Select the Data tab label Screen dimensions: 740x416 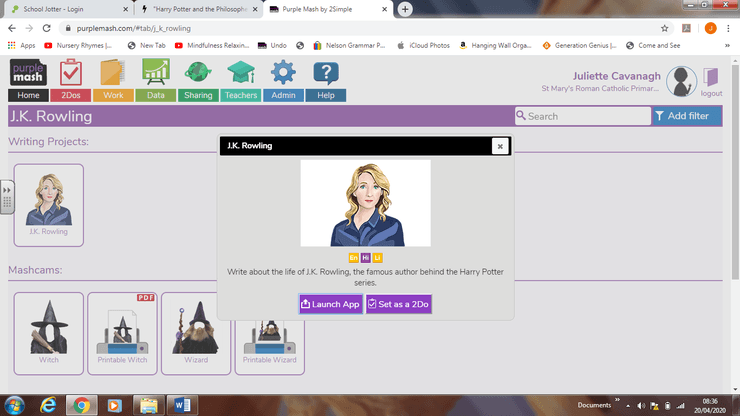[x=156, y=95]
